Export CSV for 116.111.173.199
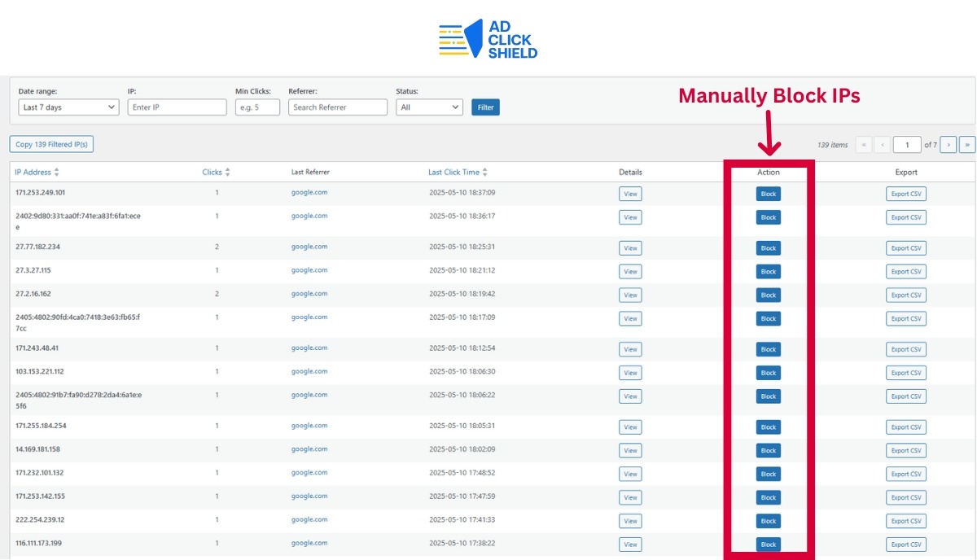This screenshot has height=560, width=977. (x=906, y=545)
